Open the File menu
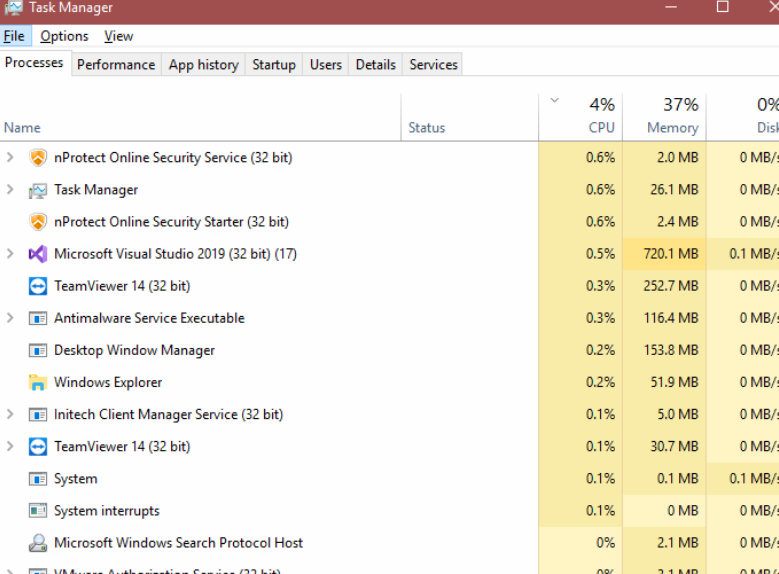This screenshot has width=779, height=574. [14, 36]
